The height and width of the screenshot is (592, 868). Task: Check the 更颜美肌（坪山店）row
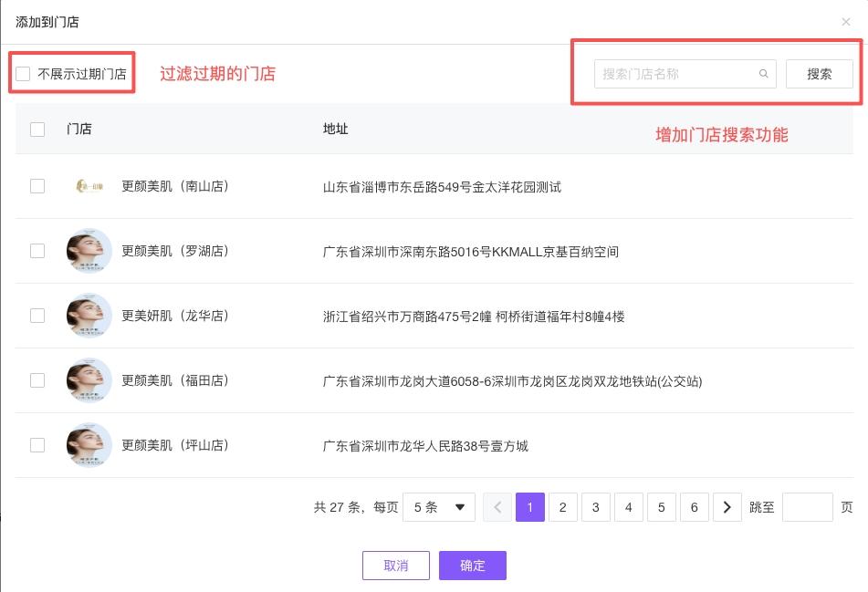37,445
